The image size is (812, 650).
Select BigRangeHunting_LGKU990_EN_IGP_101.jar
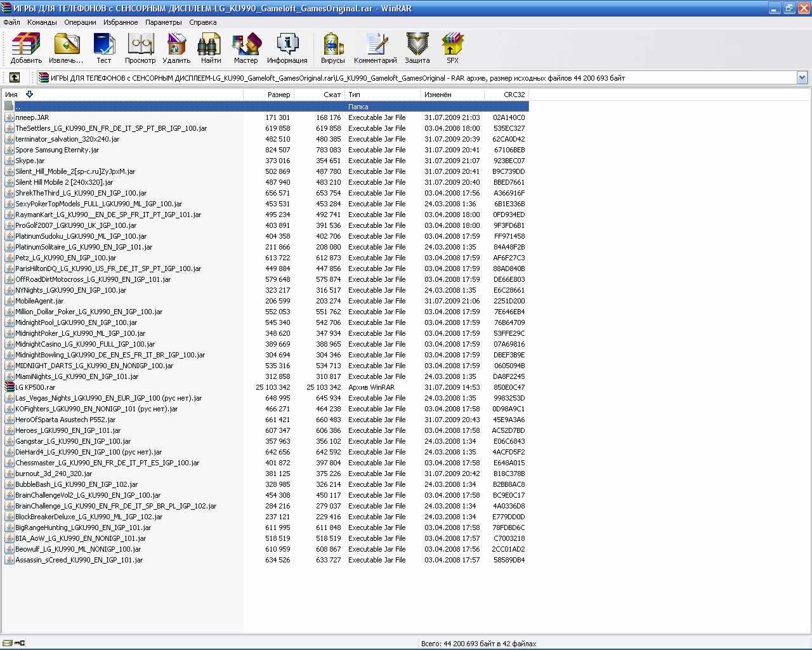[83, 527]
